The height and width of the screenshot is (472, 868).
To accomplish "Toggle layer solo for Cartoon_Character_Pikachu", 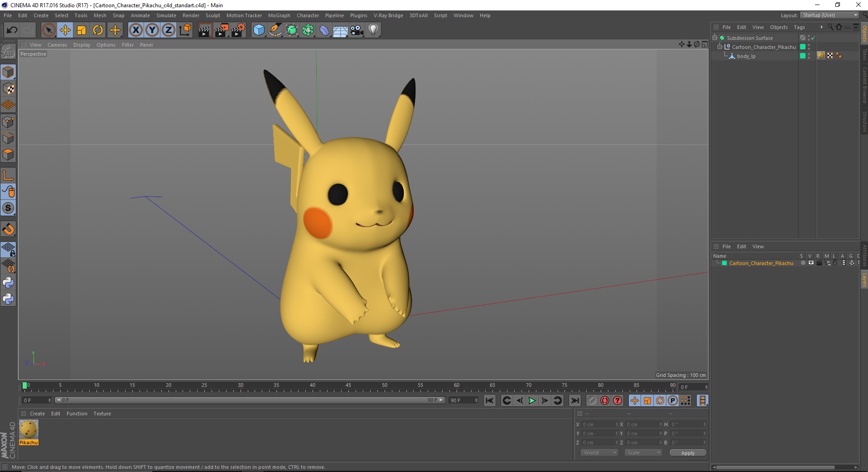I will point(803,263).
